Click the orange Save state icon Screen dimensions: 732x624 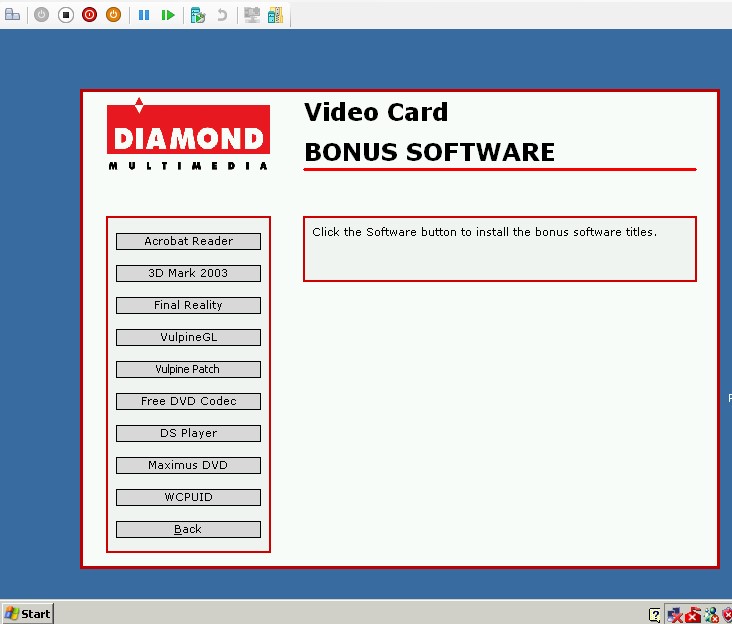click(113, 15)
